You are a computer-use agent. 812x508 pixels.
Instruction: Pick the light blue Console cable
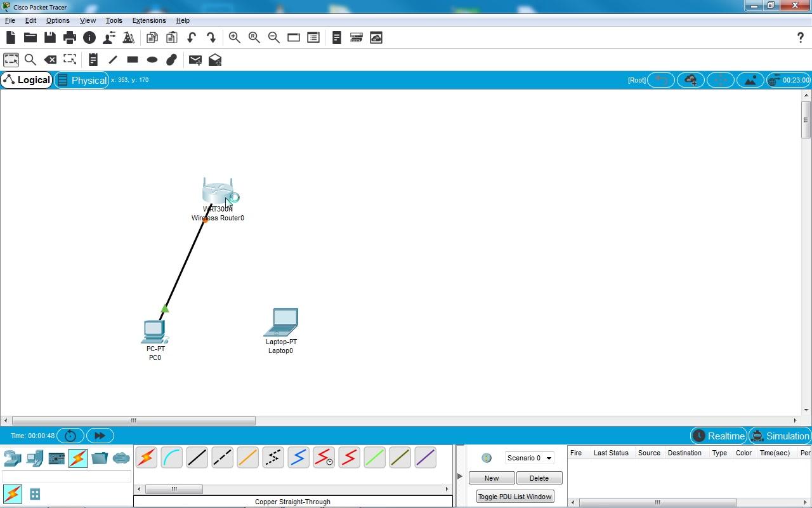pos(171,457)
